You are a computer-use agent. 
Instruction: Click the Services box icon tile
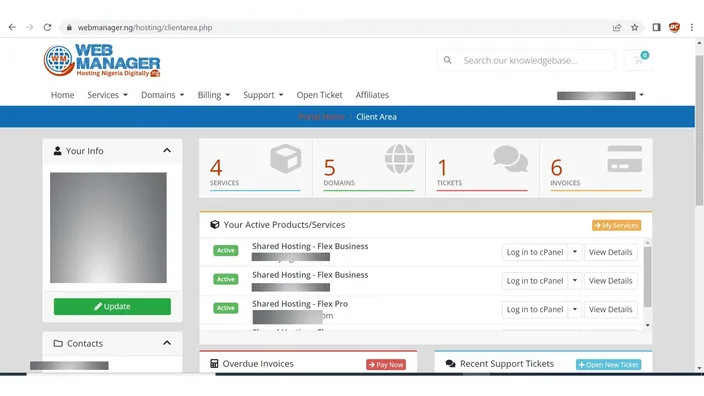pyautogui.click(x=286, y=158)
